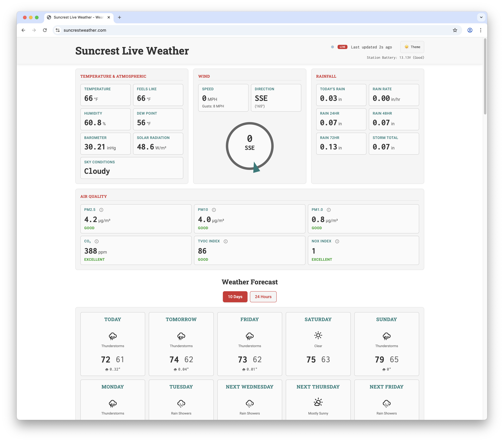
Task: Open the browser profile icon
Action: (470, 30)
